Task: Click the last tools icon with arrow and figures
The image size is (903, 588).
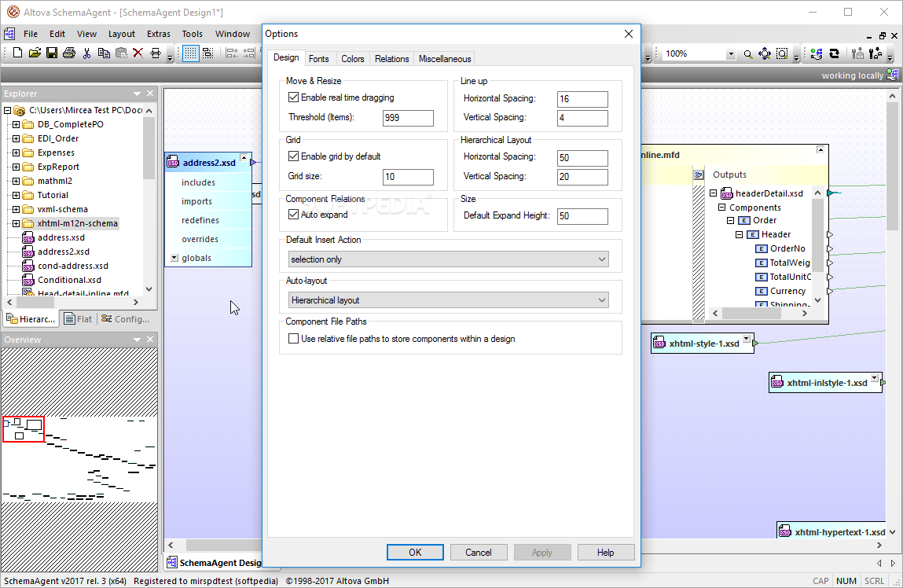Action: click(x=876, y=54)
